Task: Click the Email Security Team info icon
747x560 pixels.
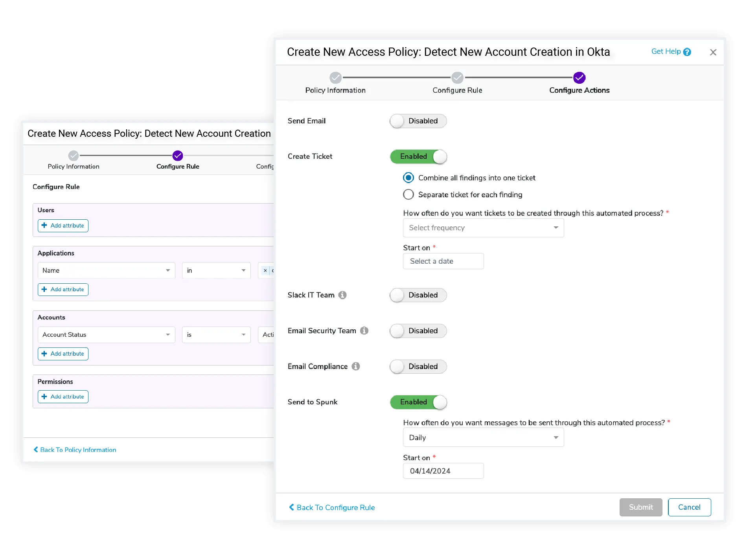Action: [x=364, y=331]
